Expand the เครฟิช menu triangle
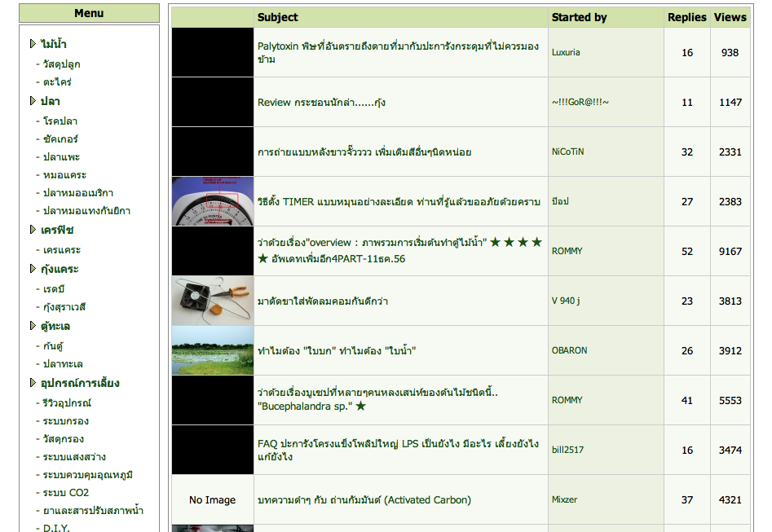 click(x=33, y=229)
